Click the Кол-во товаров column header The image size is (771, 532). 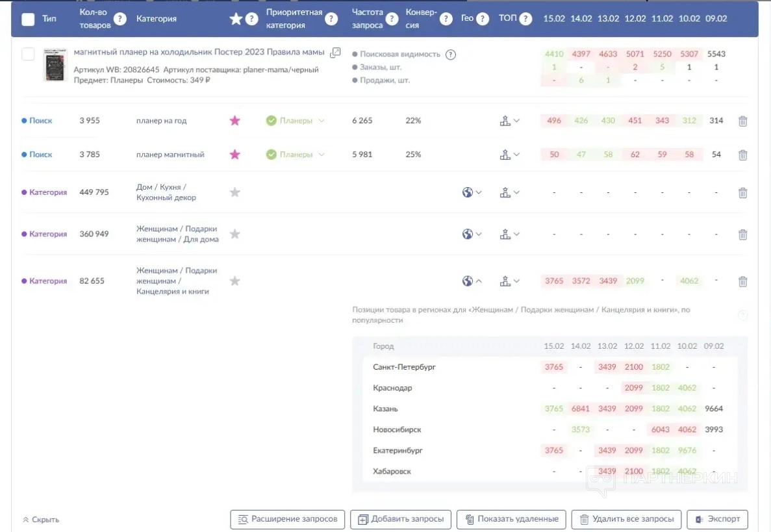pyautogui.click(x=95, y=19)
